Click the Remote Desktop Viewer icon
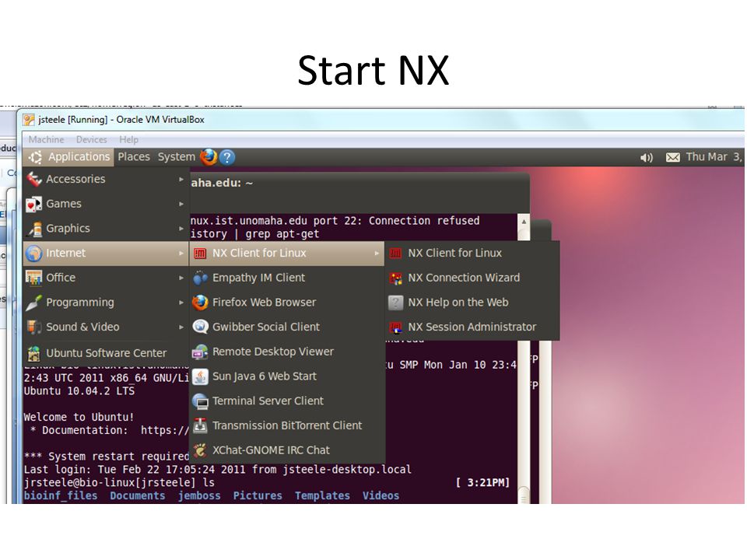The image size is (747, 560). pyautogui.click(x=200, y=352)
